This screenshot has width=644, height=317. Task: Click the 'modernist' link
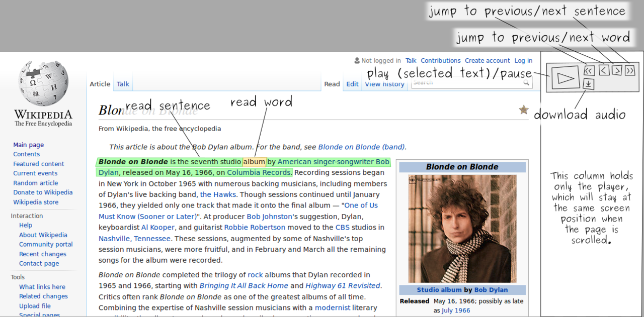pyautogui.click(x=332, y=307)
